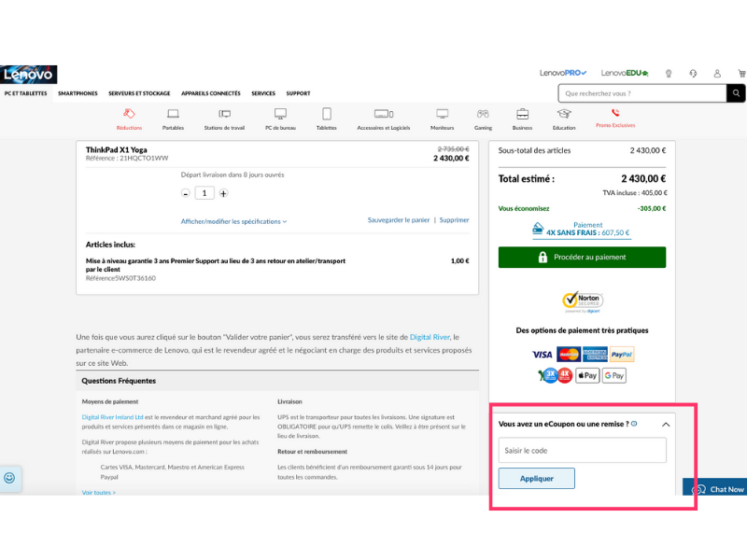Open the Education graduation cap category
Viewport: 747px width, 560px height.
click(x=564, y=119)
